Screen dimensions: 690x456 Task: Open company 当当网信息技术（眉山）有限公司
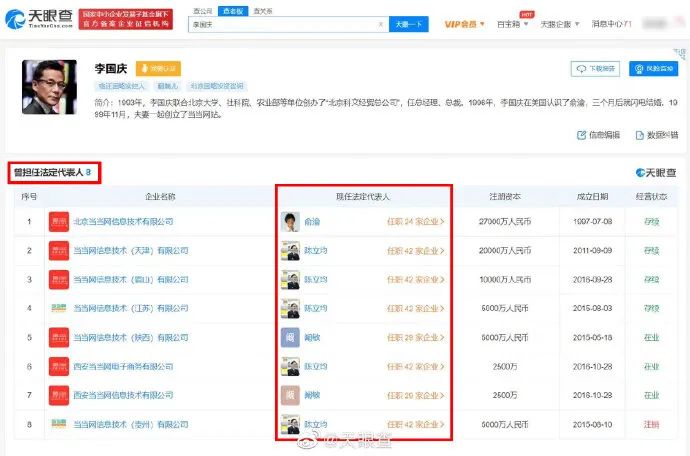(131, 280)
